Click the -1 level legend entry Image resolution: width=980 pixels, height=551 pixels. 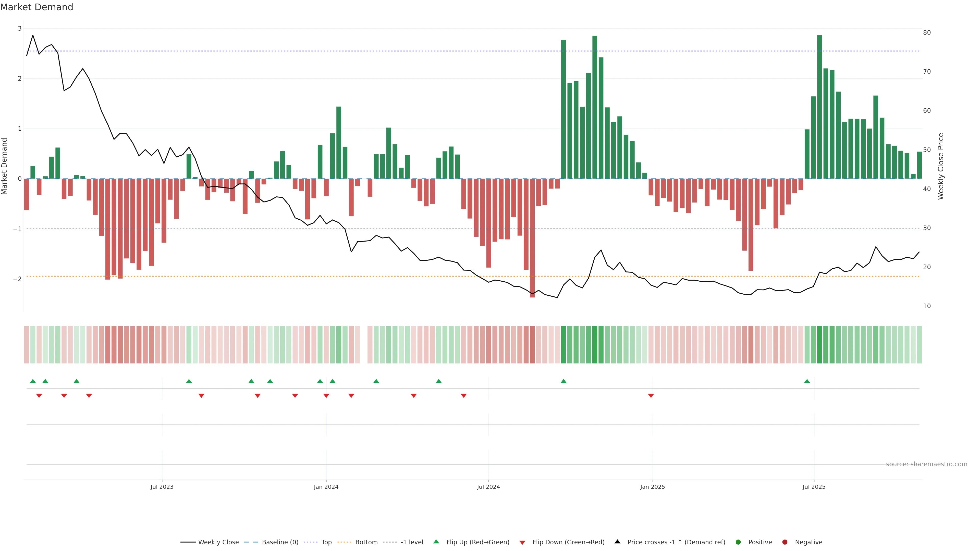[412, 542]
